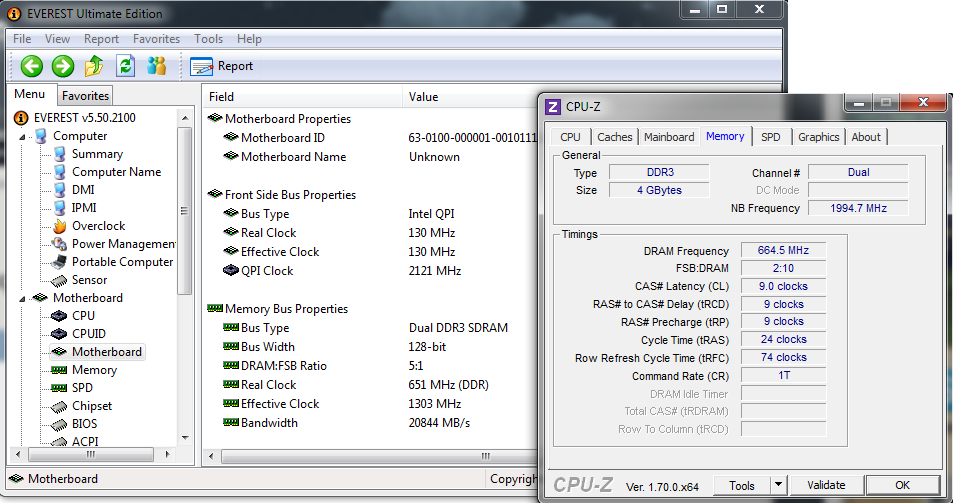
Task: Switch to the Mainboard tab in CPU-Z
Action: coord(669,137)
